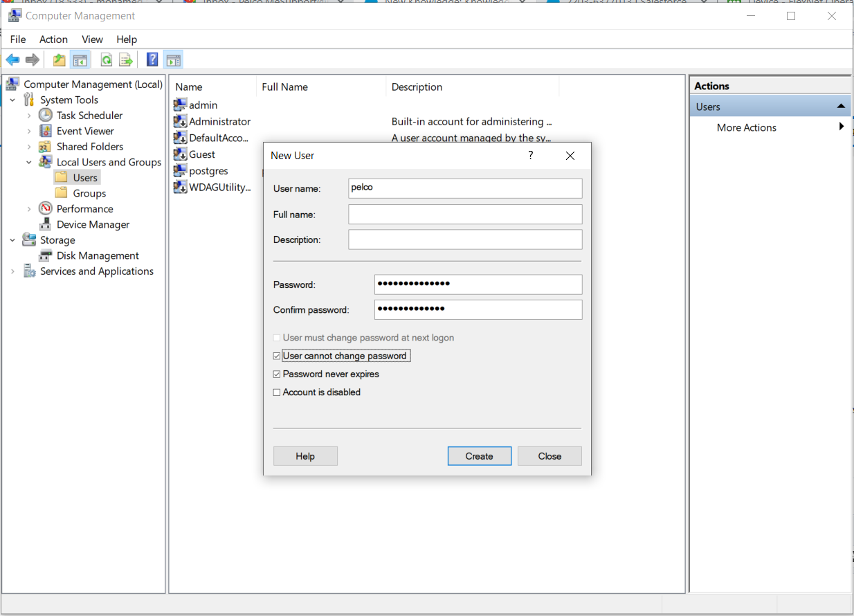Viewport: 854px width, 616px height.
Task: Open the Help menu
Action: [127, 39]
